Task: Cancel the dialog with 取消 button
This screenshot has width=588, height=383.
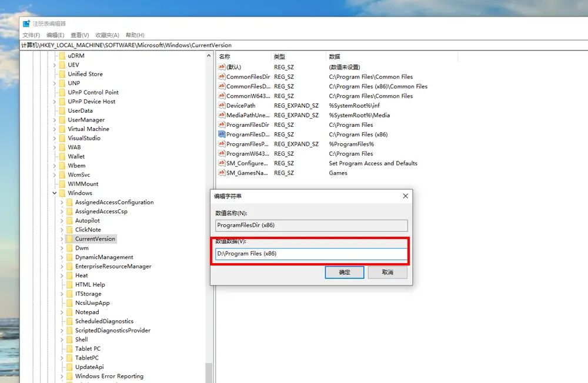Action: pos(387,273)
